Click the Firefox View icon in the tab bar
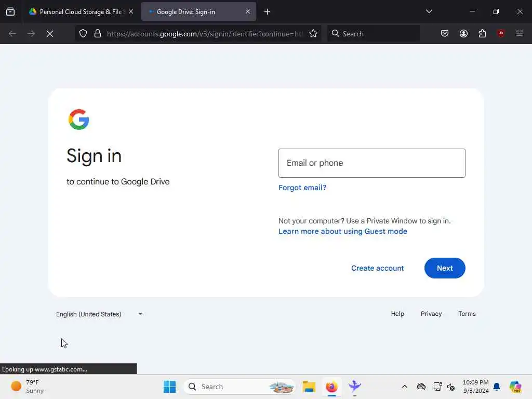532x399 pixels. point(10,11)
